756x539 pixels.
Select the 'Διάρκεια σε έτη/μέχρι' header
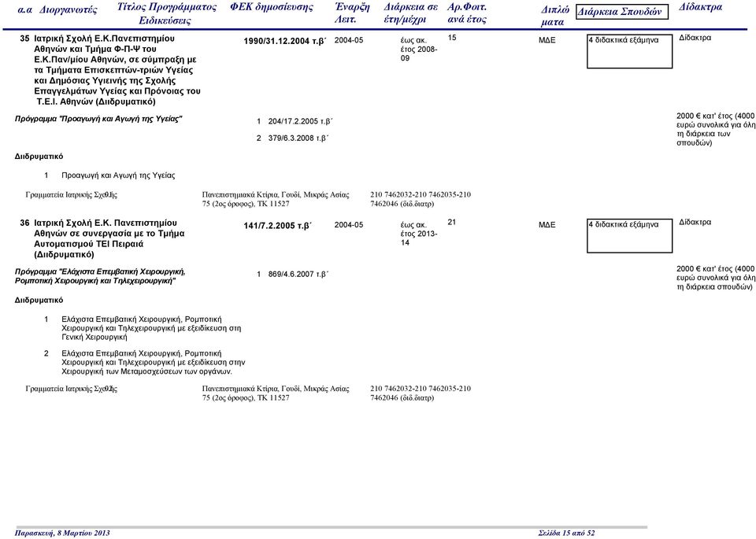coord(411,13)
